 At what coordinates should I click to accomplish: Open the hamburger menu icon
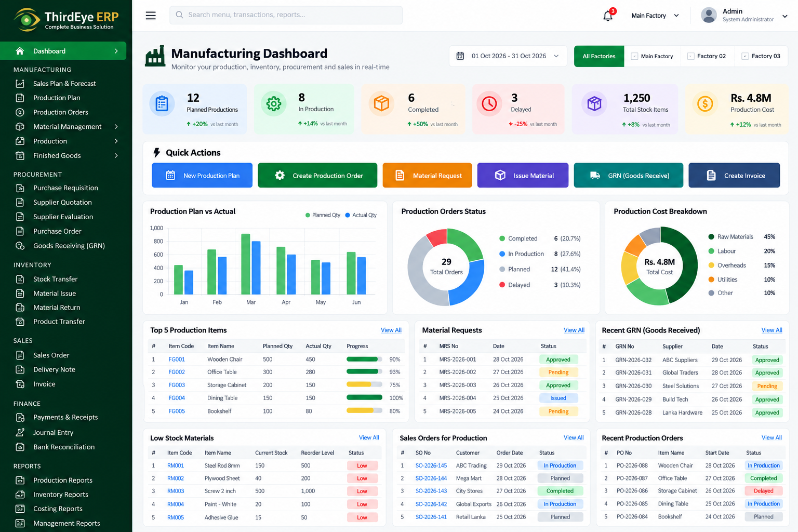point(151,16)
